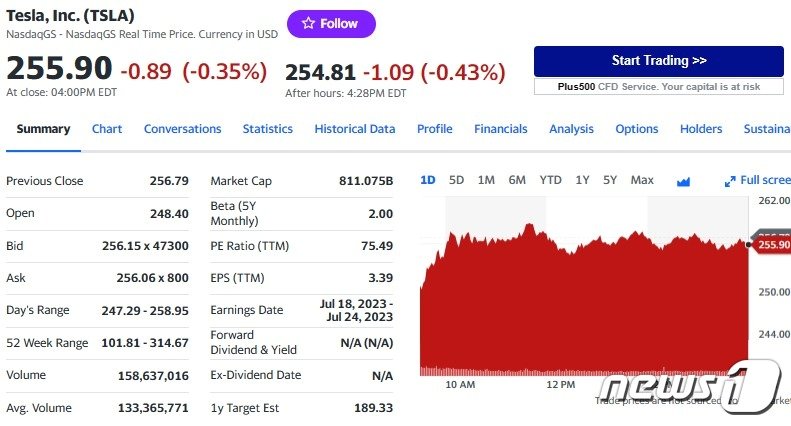View the Holders tab
Screen dimensions: 791x426
coord(701,129)
